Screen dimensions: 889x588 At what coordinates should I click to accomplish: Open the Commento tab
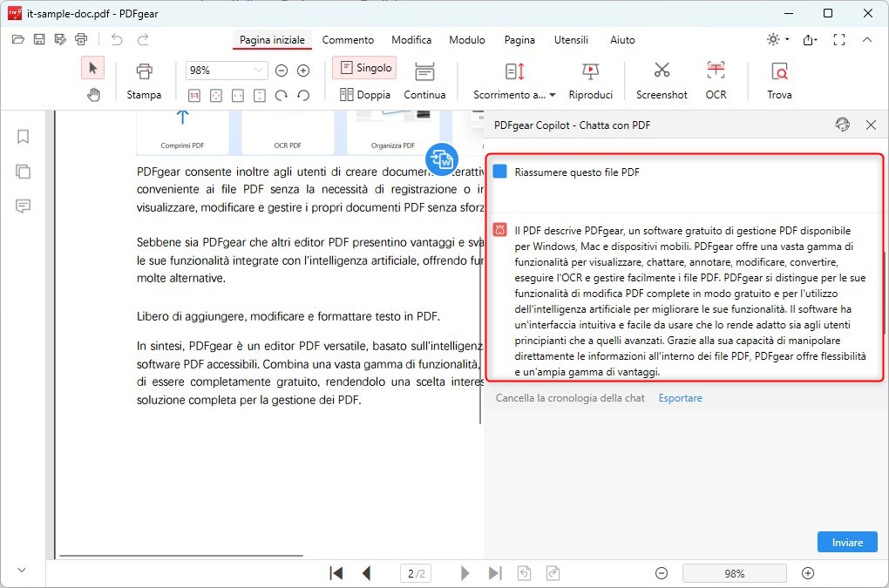(348, 40)
